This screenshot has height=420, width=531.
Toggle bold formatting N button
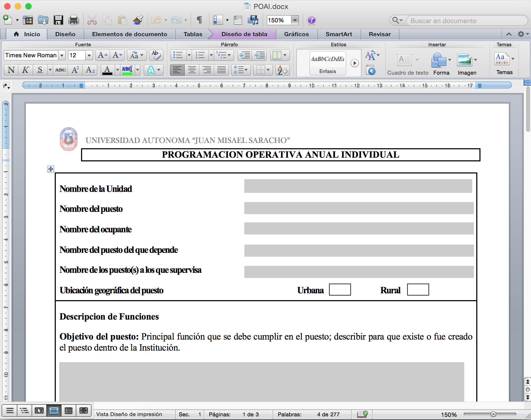[x=11, y=70]
